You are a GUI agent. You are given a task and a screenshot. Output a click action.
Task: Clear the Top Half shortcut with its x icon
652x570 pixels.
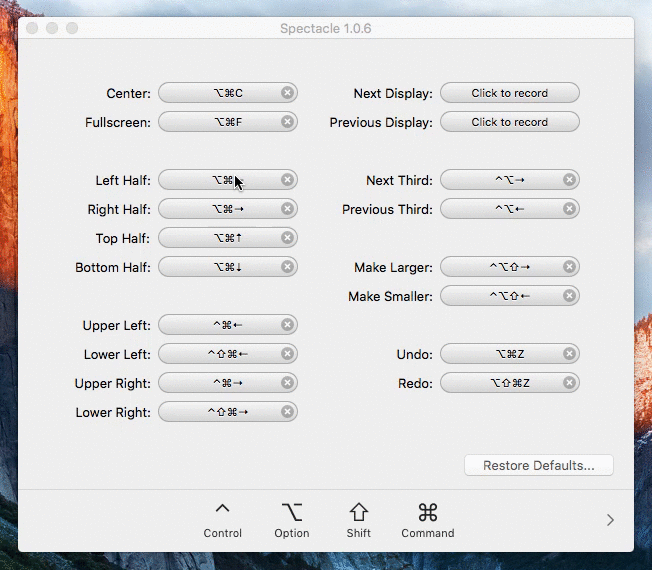click(287, 238)
